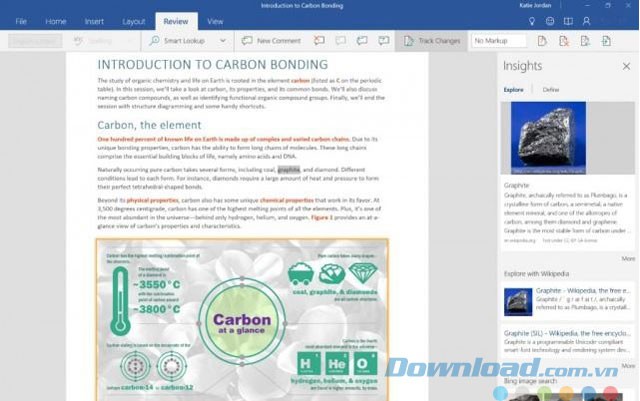Expand More under the Graphite description
Image resolution: width=640 pixels, height=401 pixels.
627,258
